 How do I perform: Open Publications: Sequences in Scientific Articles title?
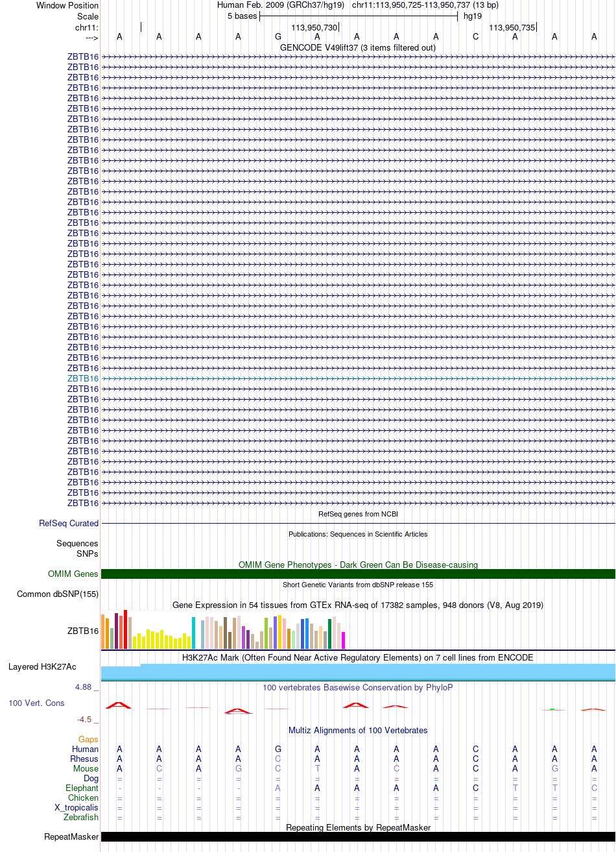(x=358, y=534)
